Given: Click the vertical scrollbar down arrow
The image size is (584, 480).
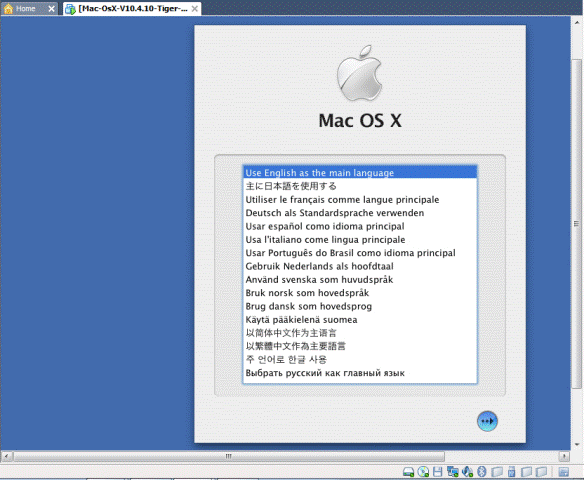Looking at the screenshot, I should point(577,444).
